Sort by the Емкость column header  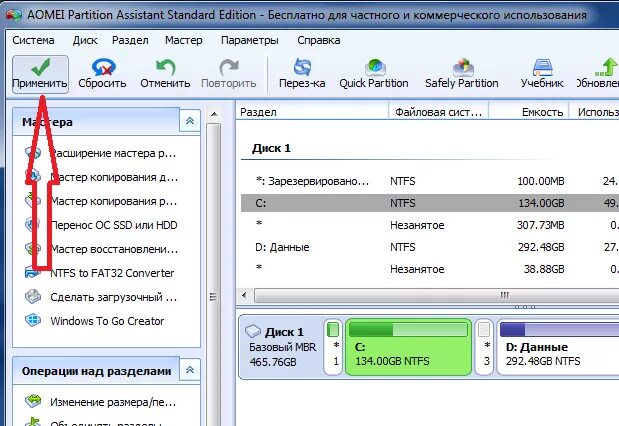click(529, 112)
